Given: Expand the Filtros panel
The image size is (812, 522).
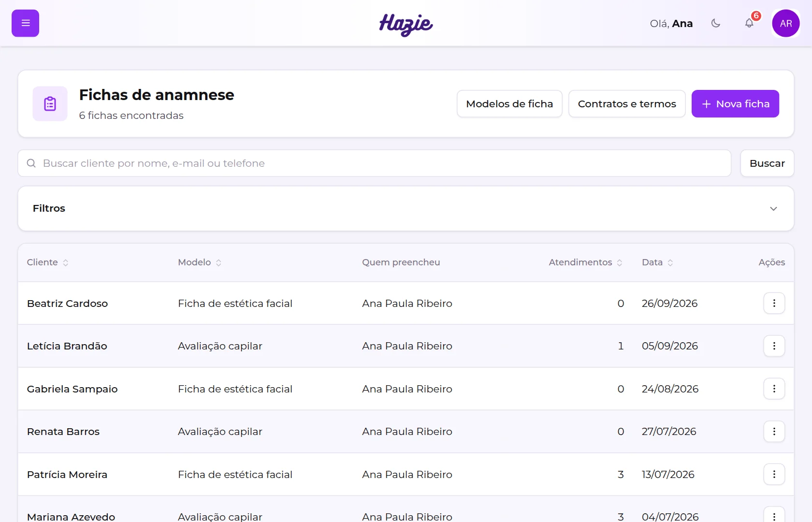Looking at the screenshot, I should pyautogui.click(x=406, y=208).
